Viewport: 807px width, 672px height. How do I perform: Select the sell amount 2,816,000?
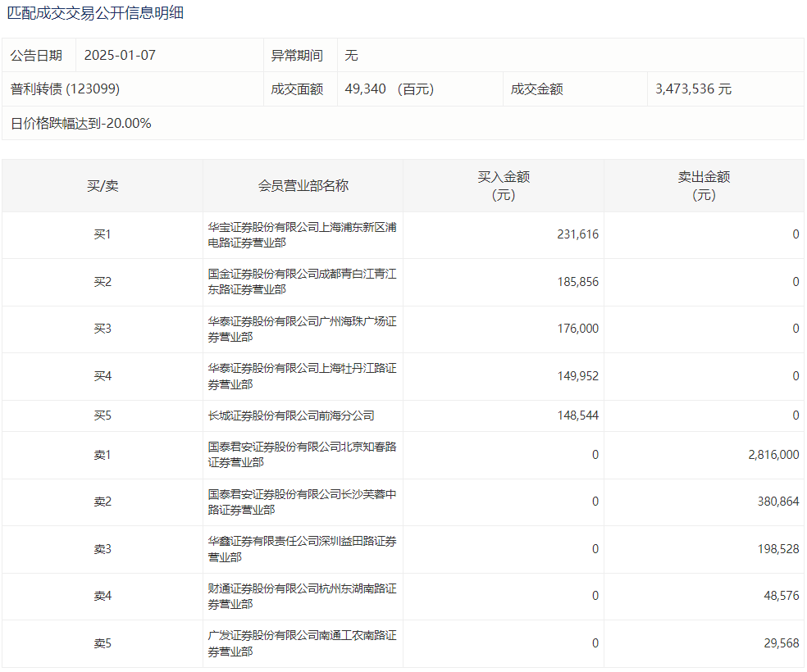(x=773, y=455)
